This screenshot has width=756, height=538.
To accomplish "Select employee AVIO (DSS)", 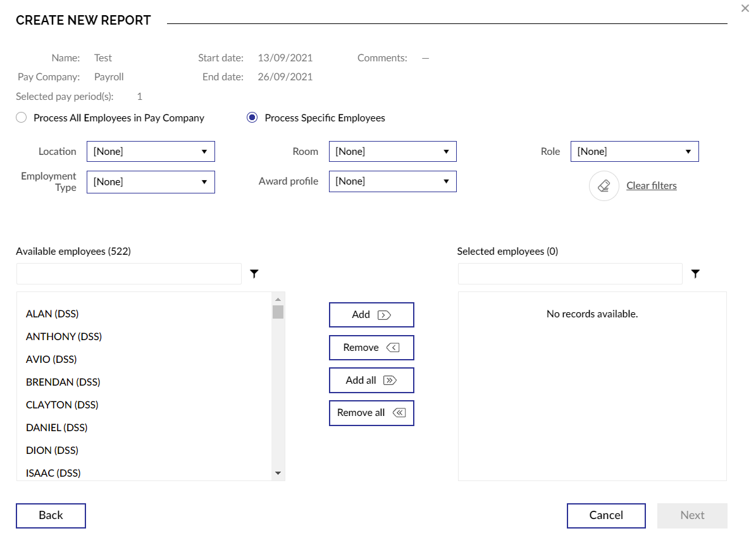I will tap(51, 359).
